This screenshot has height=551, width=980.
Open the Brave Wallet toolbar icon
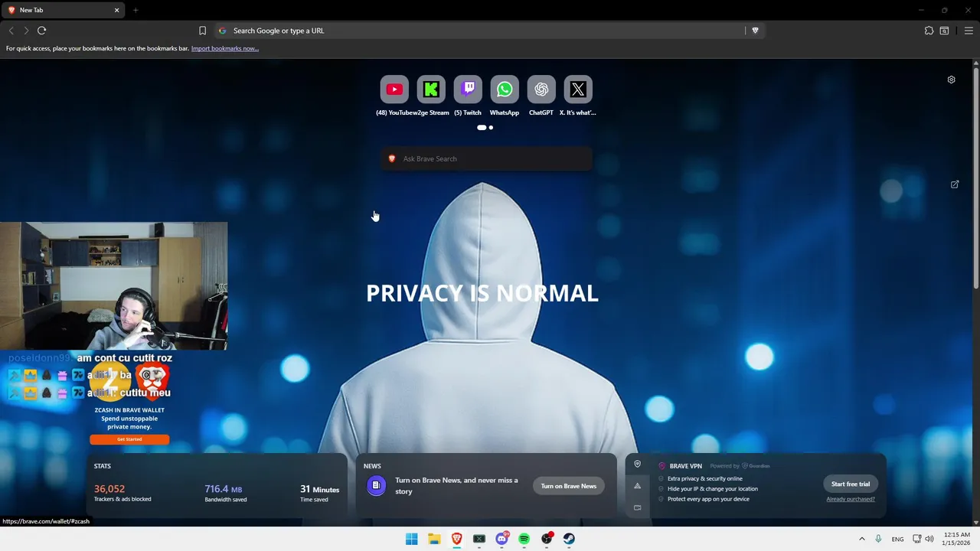944,31
